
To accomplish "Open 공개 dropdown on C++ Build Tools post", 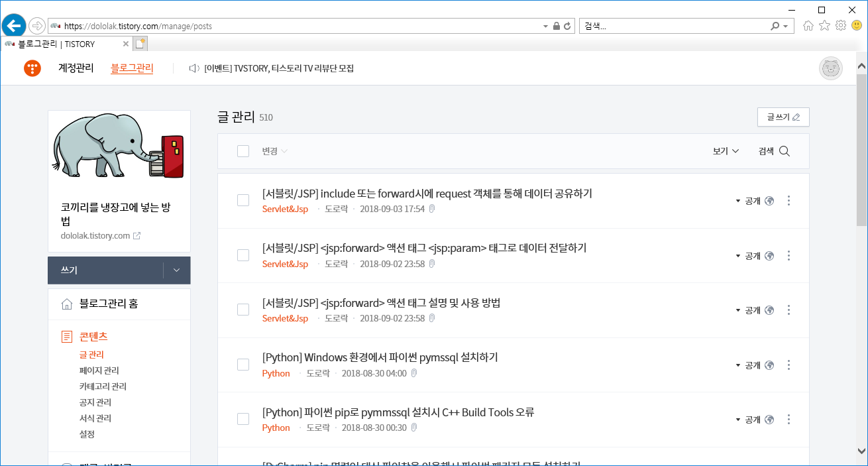I will pos(748,419).
